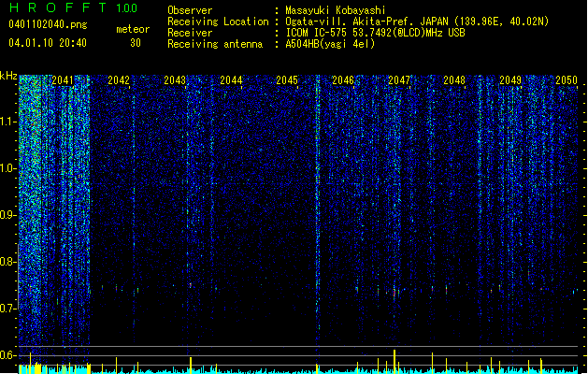Screen dimensions: 588x374
Task: Click the 2046 time marker
Action: (343, 80)
